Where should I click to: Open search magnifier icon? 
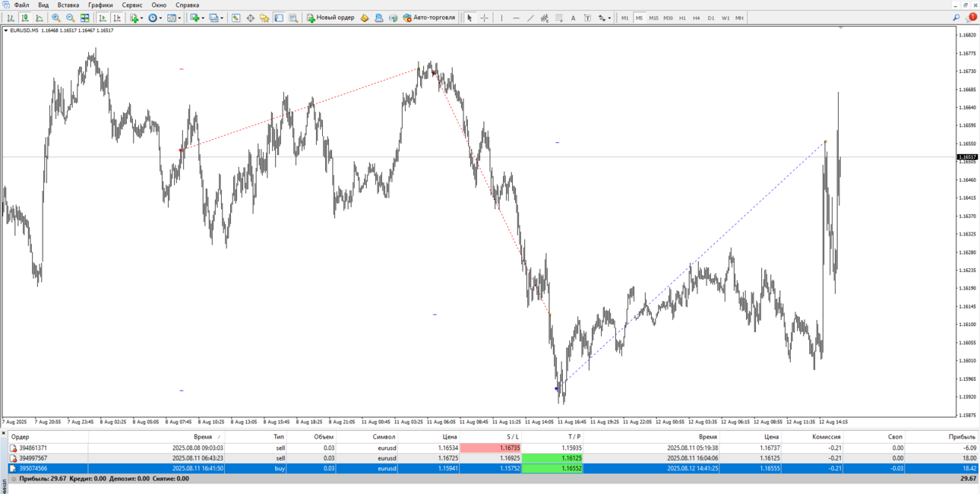(956, 17)
